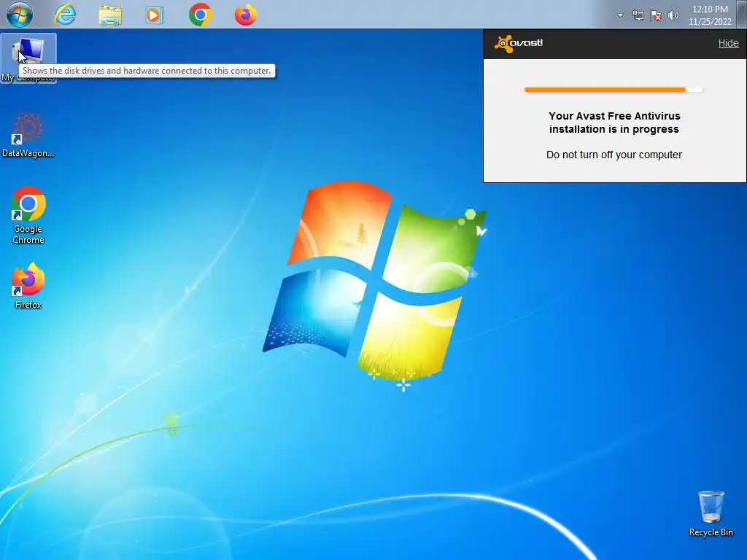747x560 pixels.
Task: Click the Avast logo in the popup
Action: (519, 43)
